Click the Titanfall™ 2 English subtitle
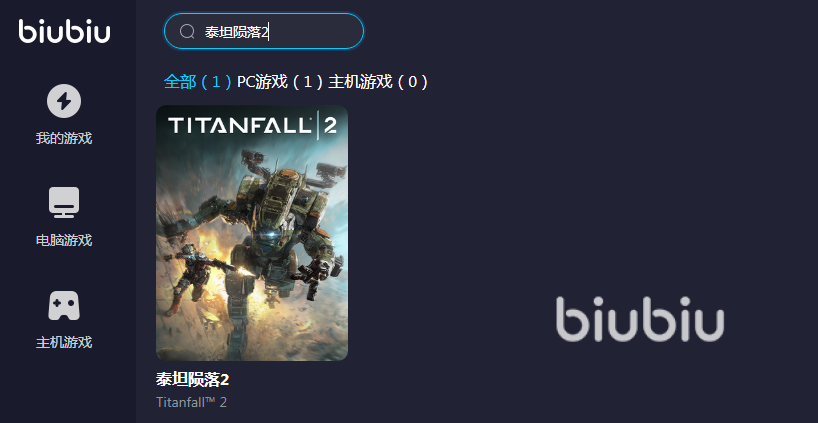This screenshot has width=818, height=423. (191, 402)
